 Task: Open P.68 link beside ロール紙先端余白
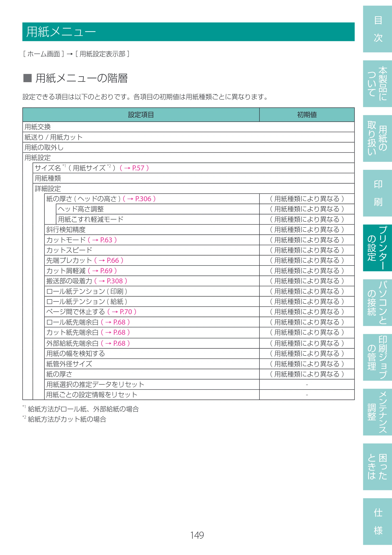pos(115,322)
